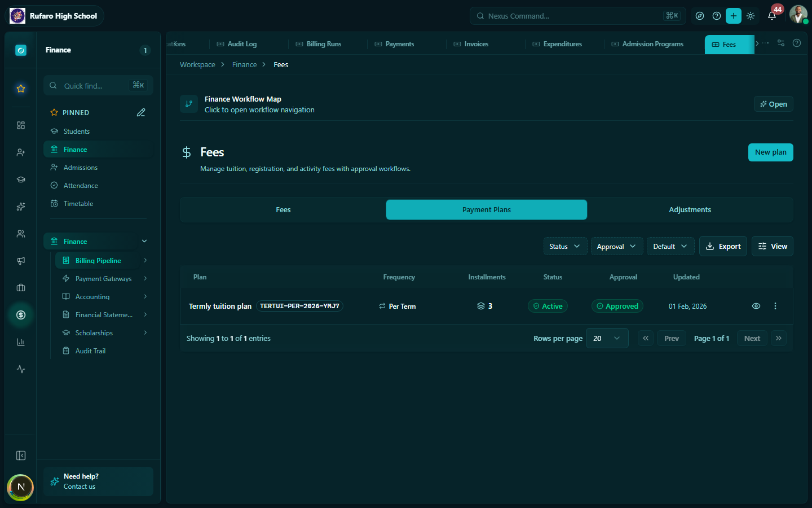This screenshot has width=812, height=508.
Task: Open the dashboard grid icon in the rail
Action: point(21,125)
